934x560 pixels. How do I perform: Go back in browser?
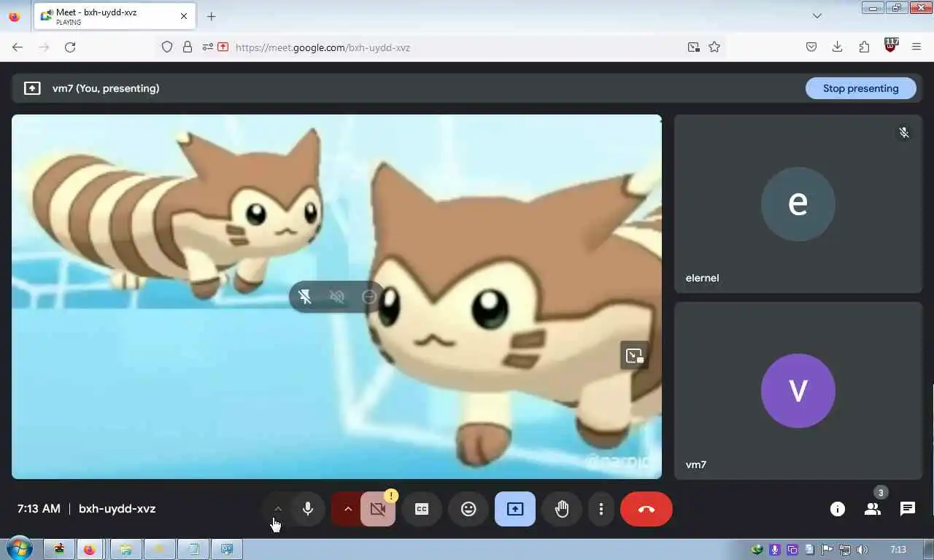click(x=18, y=47)
